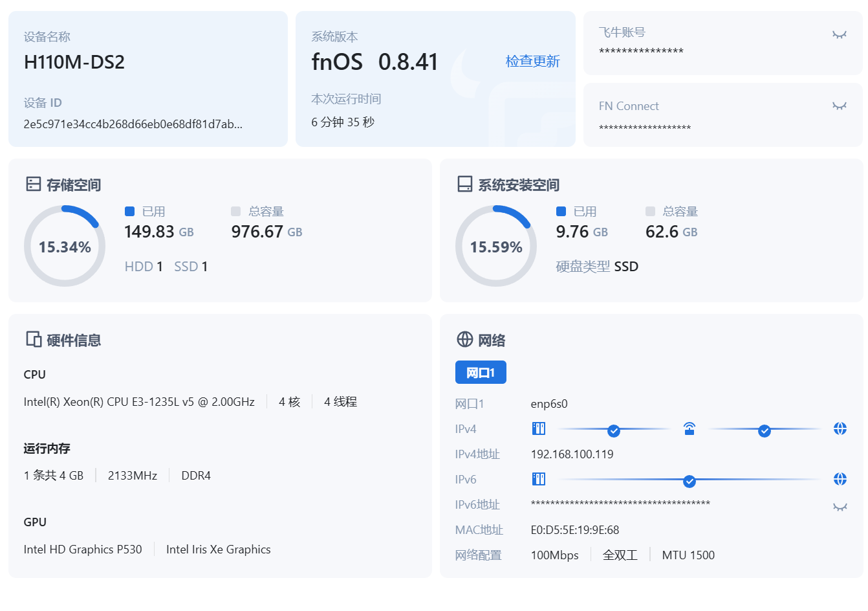Click the 存储空间 storage icon

(x=34, y=184)
